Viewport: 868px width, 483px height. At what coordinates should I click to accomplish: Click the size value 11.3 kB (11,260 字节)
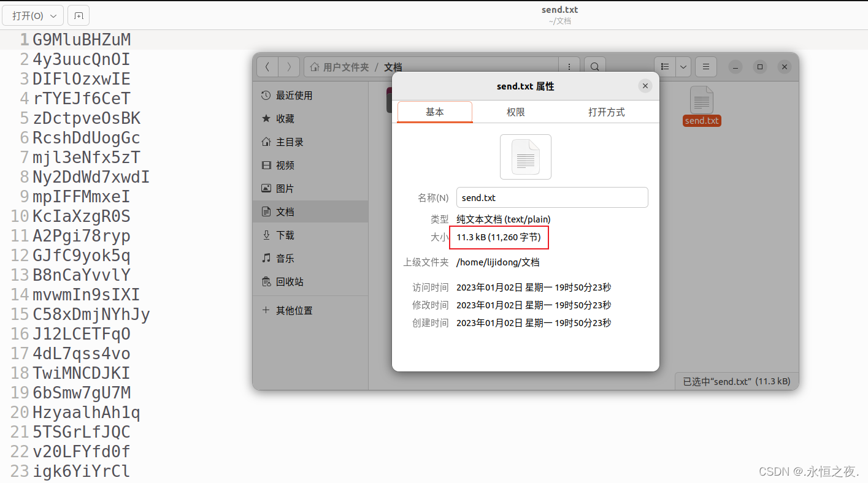[x=499, y=237]
